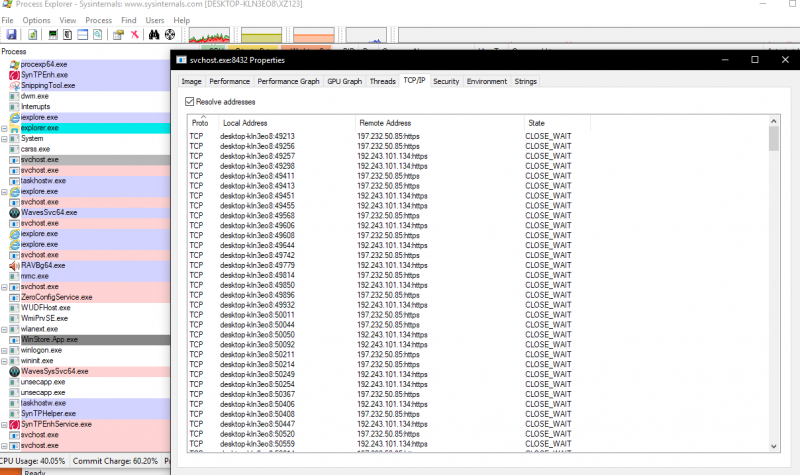The height and width of the screenshot is (475, 800).
Task: Switch to the Environment tab
Action: pos(487,82)
